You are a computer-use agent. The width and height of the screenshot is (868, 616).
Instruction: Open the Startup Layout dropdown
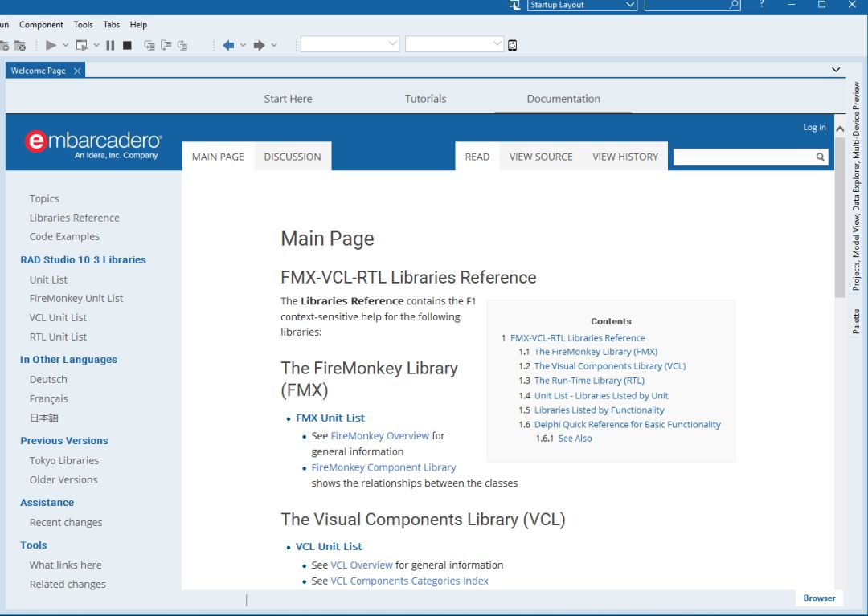[630, 5]
